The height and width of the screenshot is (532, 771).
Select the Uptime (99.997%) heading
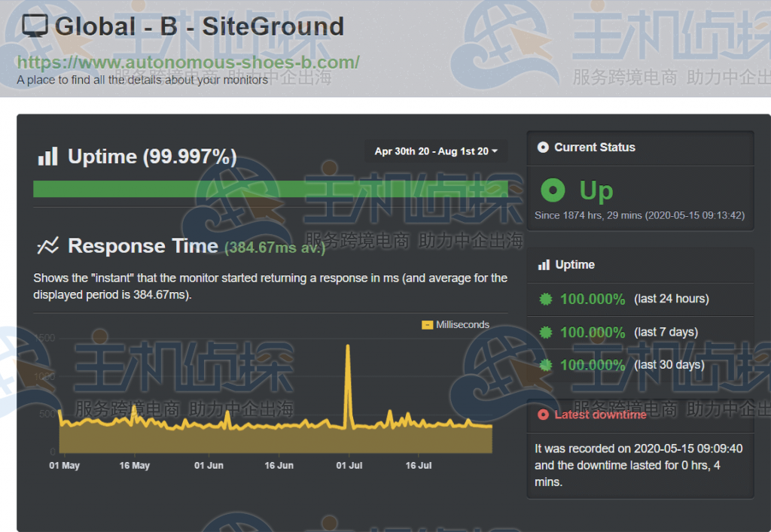[x=151, y=157]
